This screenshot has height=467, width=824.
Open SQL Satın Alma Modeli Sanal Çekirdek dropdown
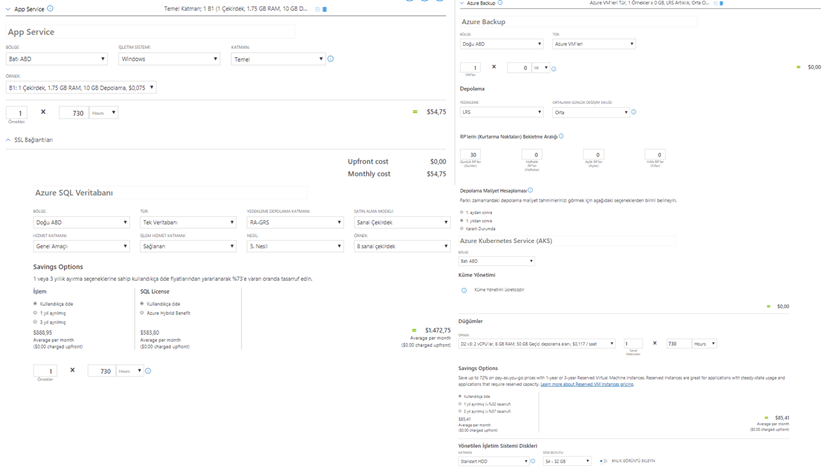coord(402,222)
